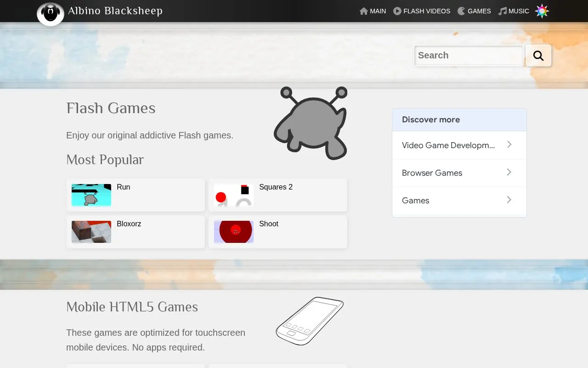This screenshot has height=368, width=588.
Task: Open the Squares 2 game link
Action: (x=276, y=187)
